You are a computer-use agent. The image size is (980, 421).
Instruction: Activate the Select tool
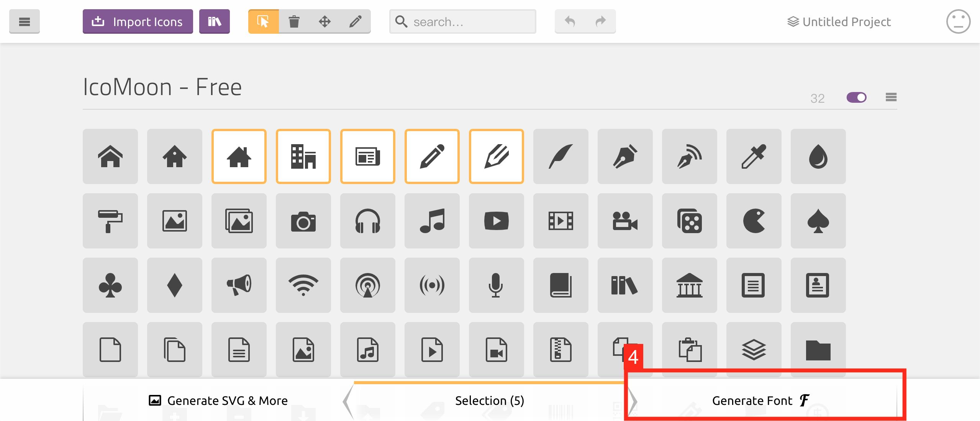tap(263, 21)
